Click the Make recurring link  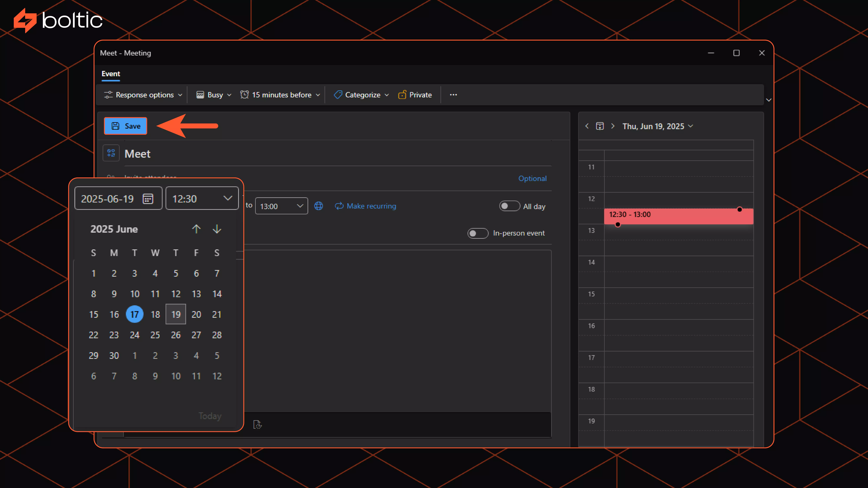pos(366,206)
